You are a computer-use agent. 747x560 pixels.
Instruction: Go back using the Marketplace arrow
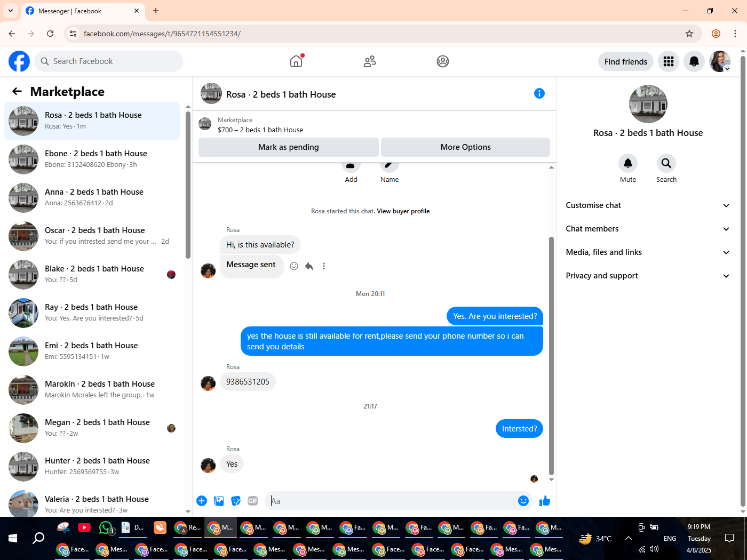coord(17,91)
